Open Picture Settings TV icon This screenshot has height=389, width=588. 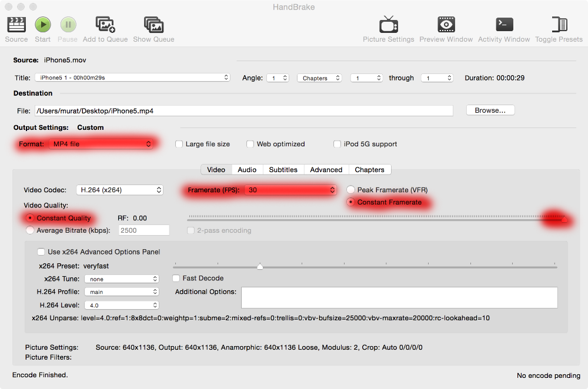pos(389,25)
